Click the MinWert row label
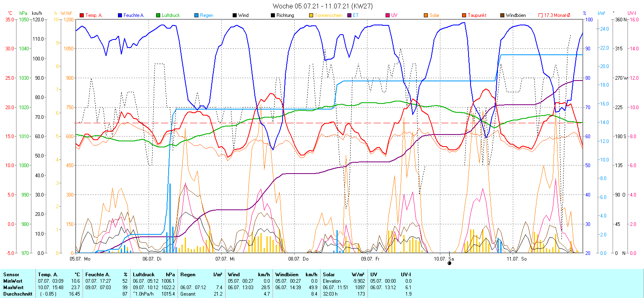The image size is (644, 298). (13, 281)
